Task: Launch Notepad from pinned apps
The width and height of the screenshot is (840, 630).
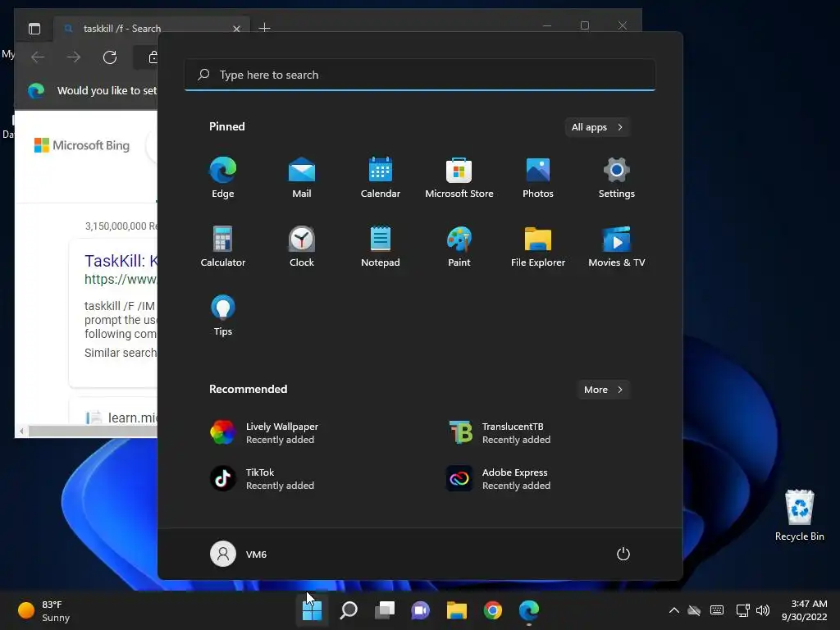Action: coord(381,246)
